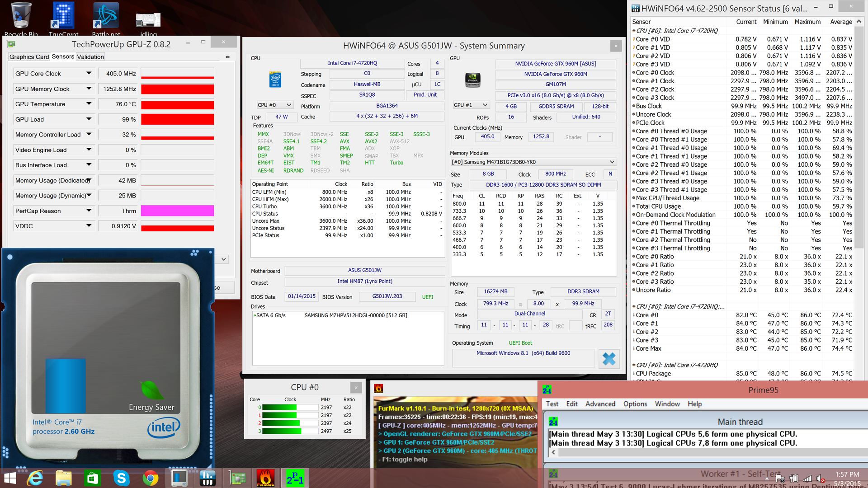868x488 pixels.
Task: Open the network signal tray icon
Action: (x=807, y=479)
